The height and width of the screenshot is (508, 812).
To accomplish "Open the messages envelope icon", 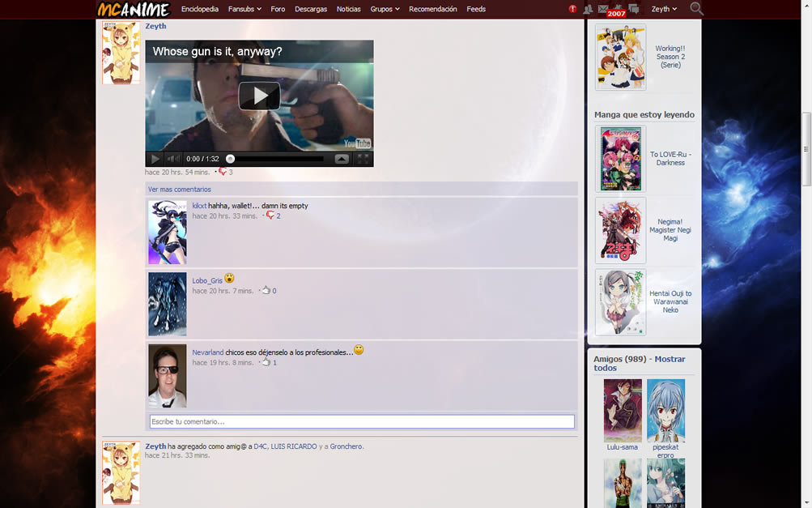I will click(x=603, y=8).
